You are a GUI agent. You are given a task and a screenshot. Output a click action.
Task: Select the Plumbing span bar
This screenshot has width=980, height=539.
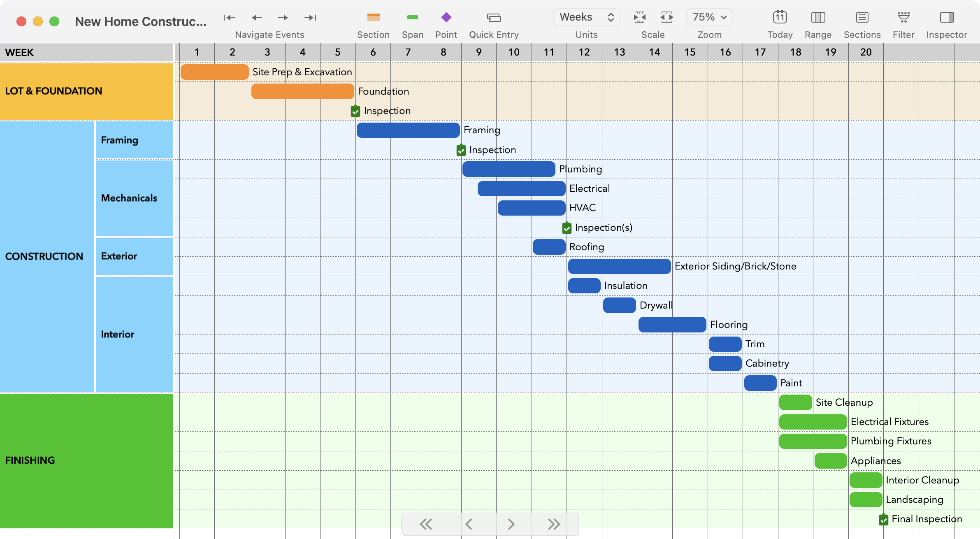509,169
